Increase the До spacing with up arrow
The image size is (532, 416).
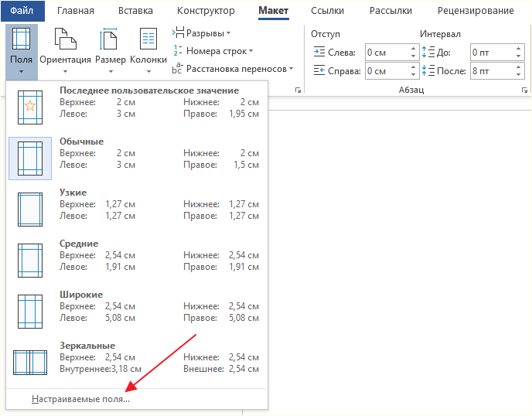click(x=518, y=48)
